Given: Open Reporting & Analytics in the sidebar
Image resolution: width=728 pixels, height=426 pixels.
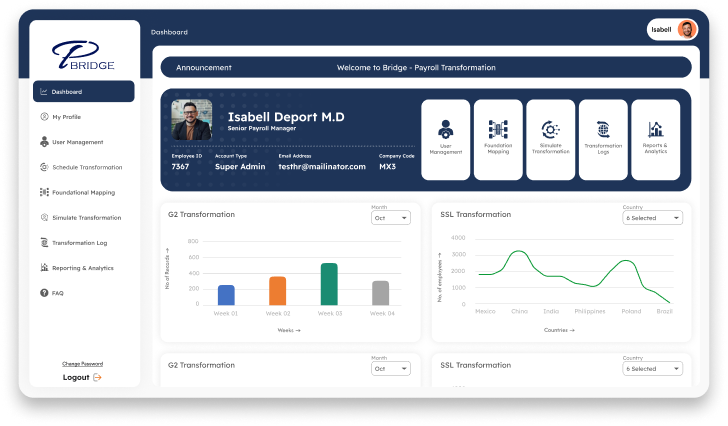Looking at the screenshot, I should pos(82,268).
